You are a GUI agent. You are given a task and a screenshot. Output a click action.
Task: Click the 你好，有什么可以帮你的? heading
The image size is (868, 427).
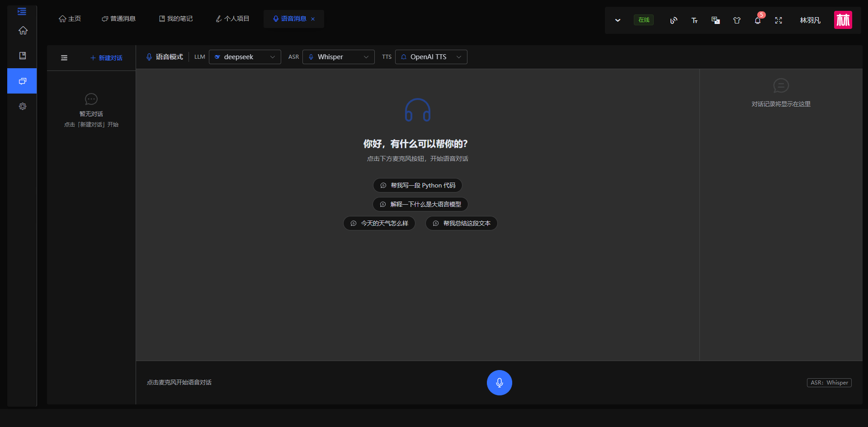click(415, 144)
